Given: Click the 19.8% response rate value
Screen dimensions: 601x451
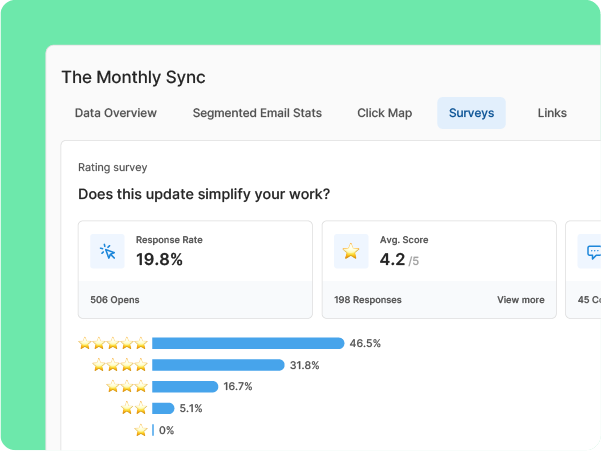Looking at the screenshot, I should 159,259.
